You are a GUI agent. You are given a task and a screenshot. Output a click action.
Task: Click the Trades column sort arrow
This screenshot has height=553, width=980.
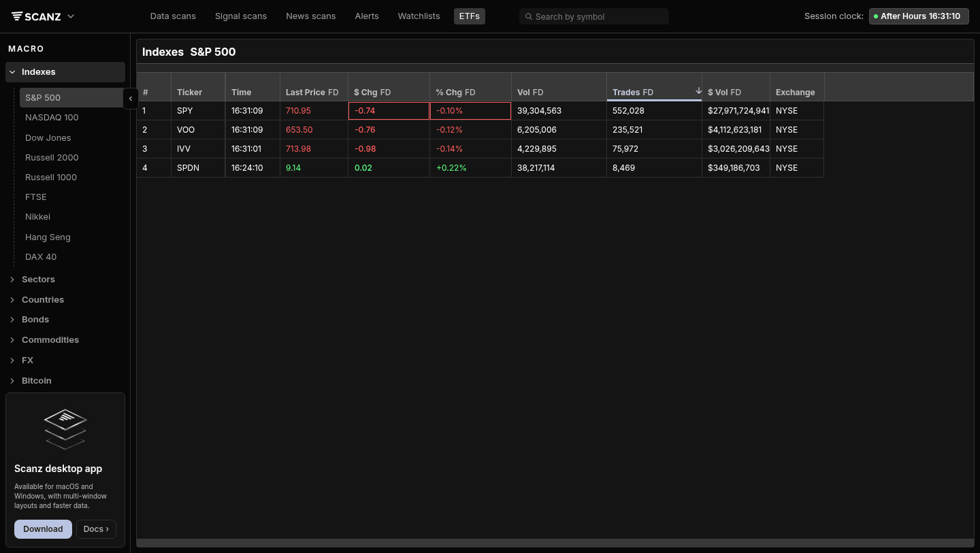click(698, 91)
